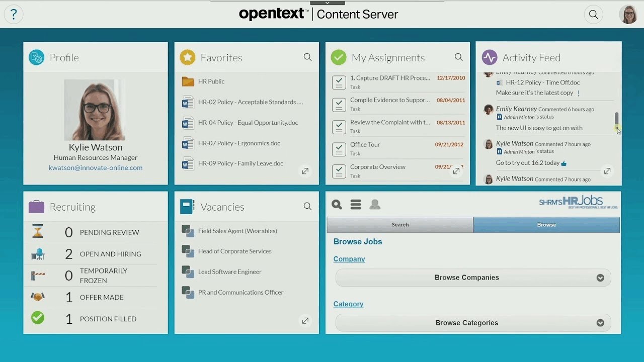The height and width of the screenshot is (362, 644).
Task: Expand the Activity Feed tile
Action: [607, 171]
